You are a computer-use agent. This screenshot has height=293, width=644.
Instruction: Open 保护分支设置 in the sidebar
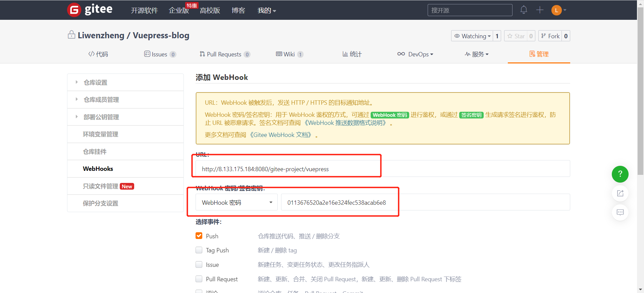[125, 203]
